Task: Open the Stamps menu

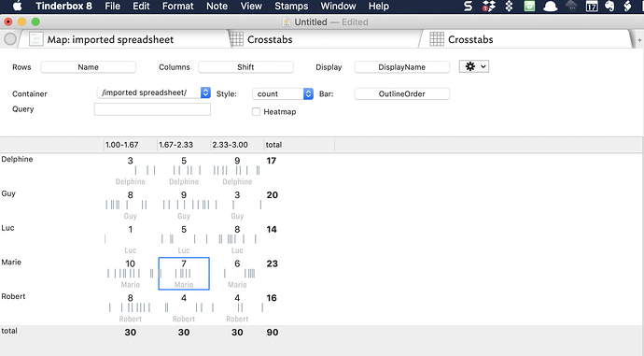Action: pyautogui.click(x=291, y=7)
